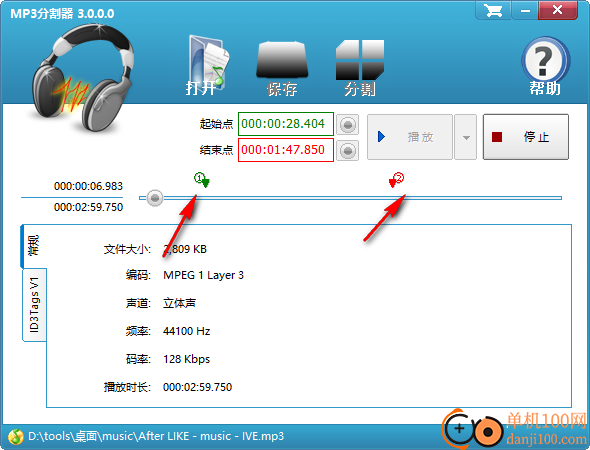
Task: Click the shopping cart purchase icon
Action: (x=493, y=10)
